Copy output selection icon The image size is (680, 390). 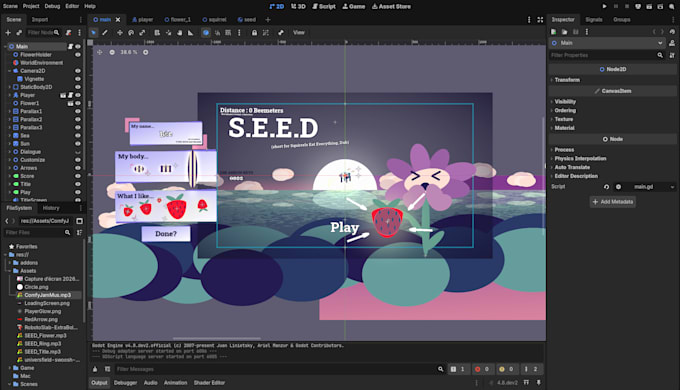click(x=107, y=369)
